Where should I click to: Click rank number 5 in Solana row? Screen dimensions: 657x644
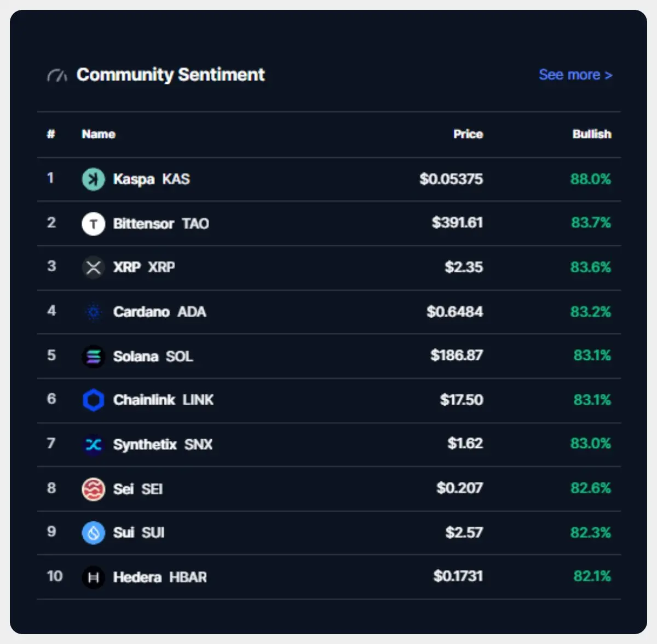click(51, 355)
